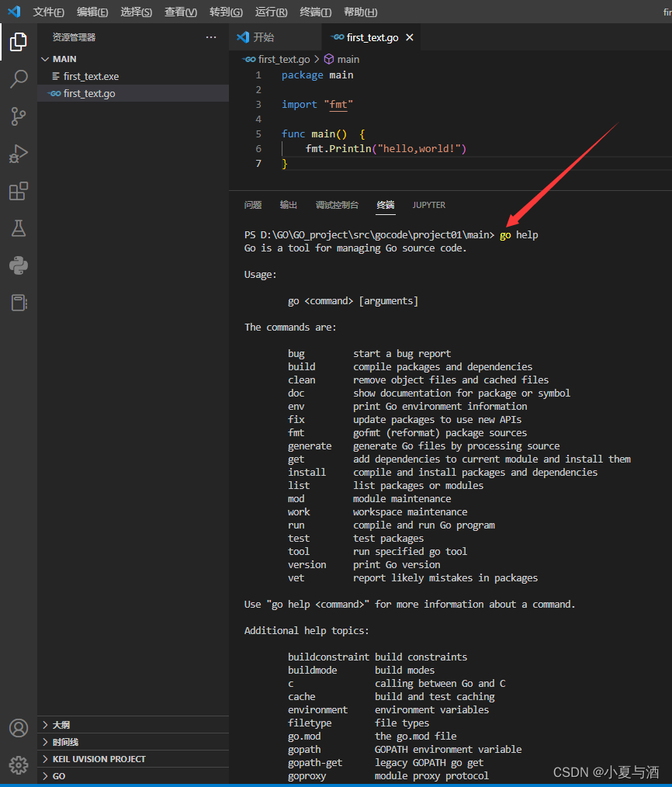Open the Manage gear icon
The height and width of the screenshot is (787, 672).
click(19, 765)
